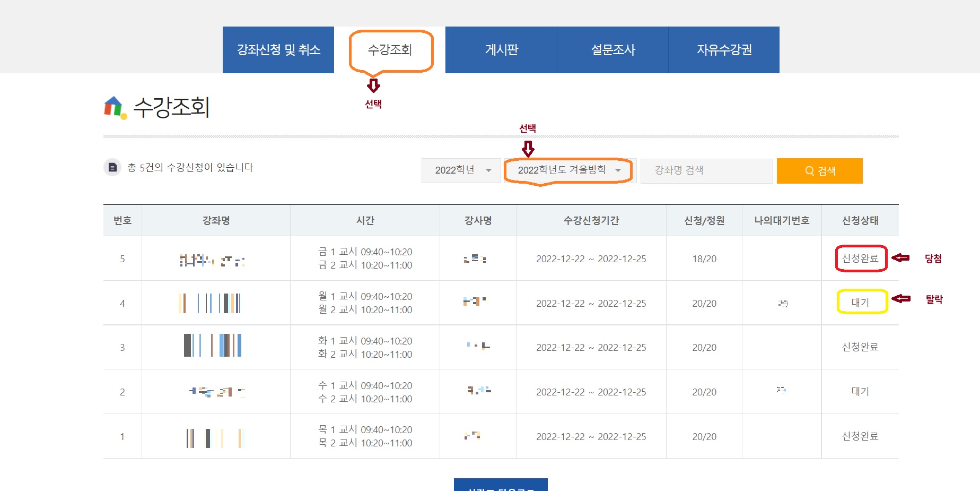Click 신청완료 status in row 1
The image size is (980, 491).
(x=860, y=436)
